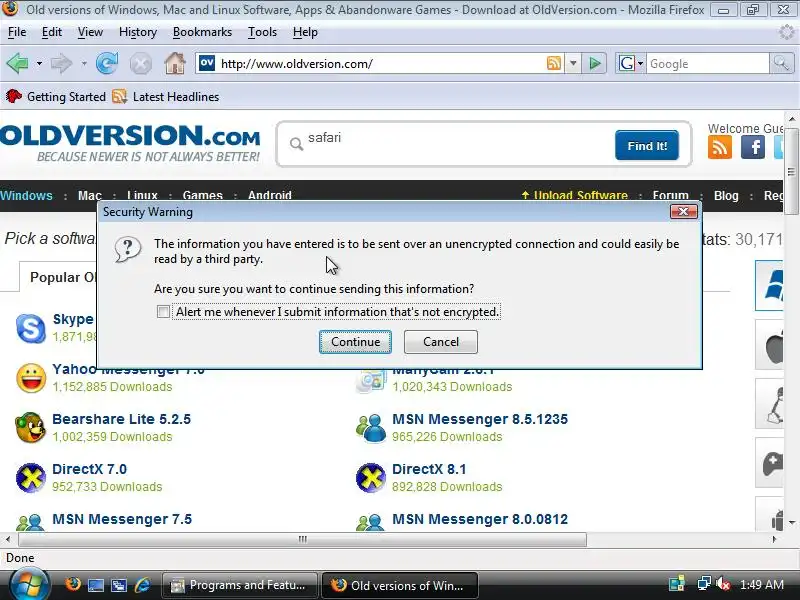Click the OldVersion site favicon in address bar
The image size is (800, 600).
207,63
